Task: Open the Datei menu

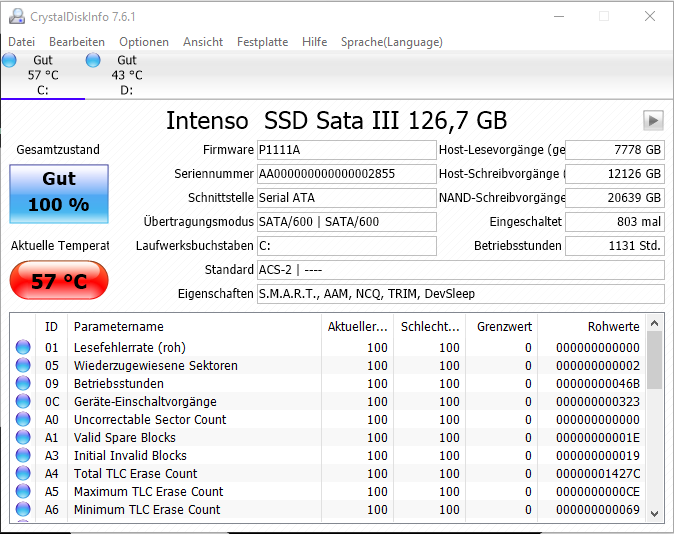Action: pos(21,42)
